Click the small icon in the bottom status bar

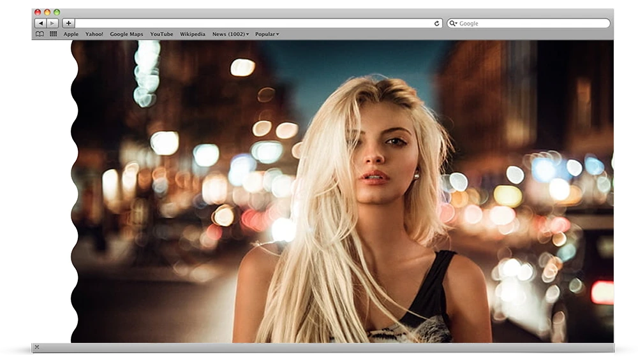click(x=36, y=347)
